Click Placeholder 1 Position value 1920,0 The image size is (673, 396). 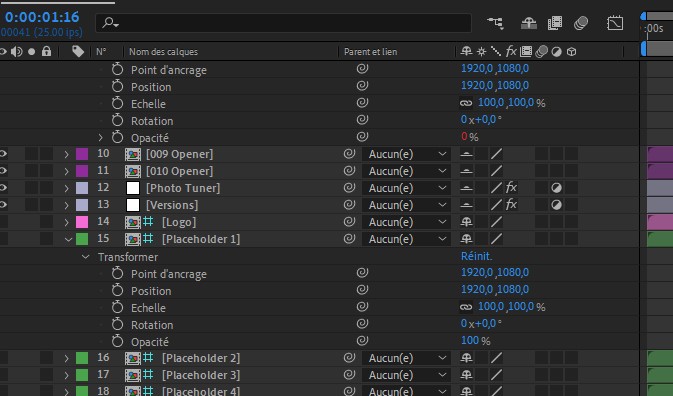coord(476,289)
